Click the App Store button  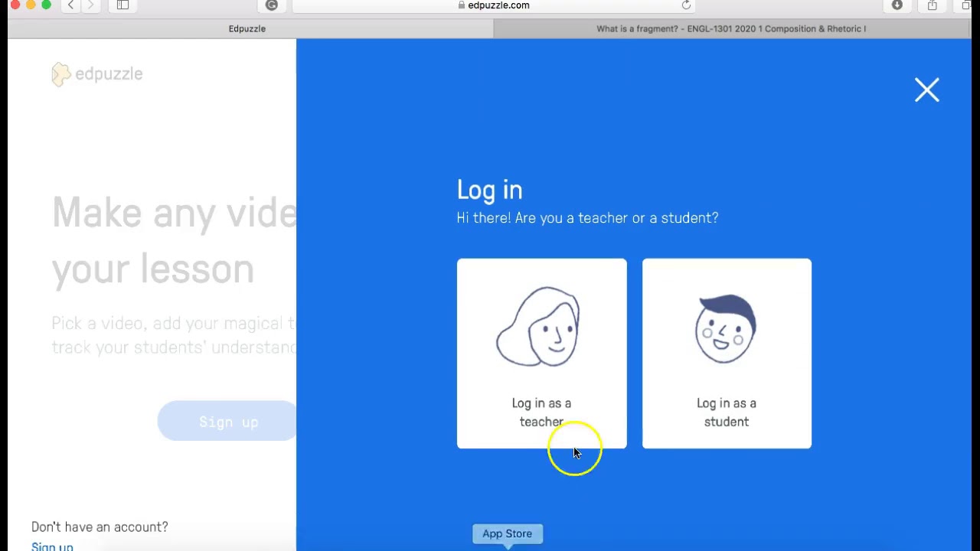point(507,533)
